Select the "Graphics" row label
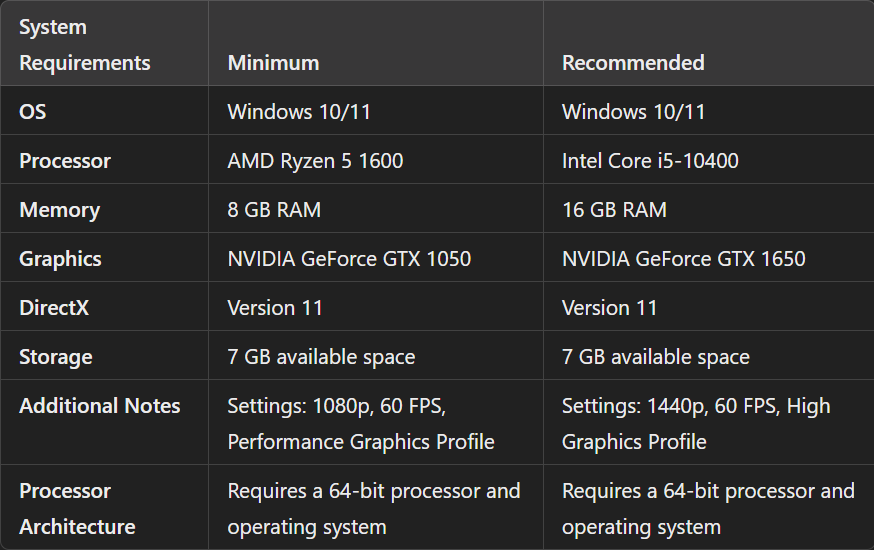Image resolution: width=874 pixels, height=550 pixels. point(61,259)
